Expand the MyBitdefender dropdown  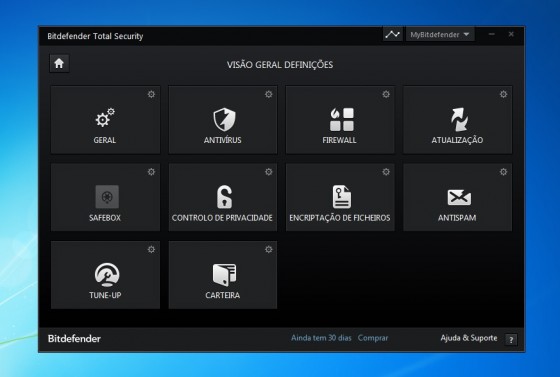(440, 35)
